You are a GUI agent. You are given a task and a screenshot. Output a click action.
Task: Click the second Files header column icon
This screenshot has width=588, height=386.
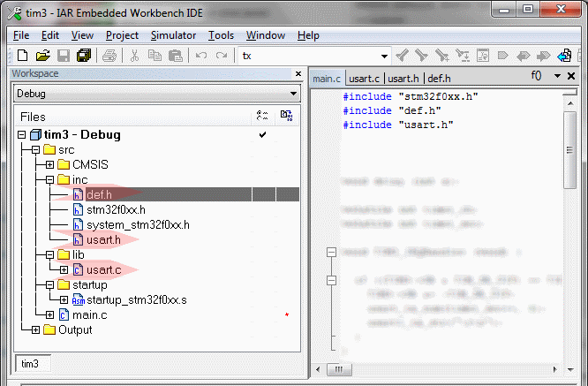pos(287,116)
